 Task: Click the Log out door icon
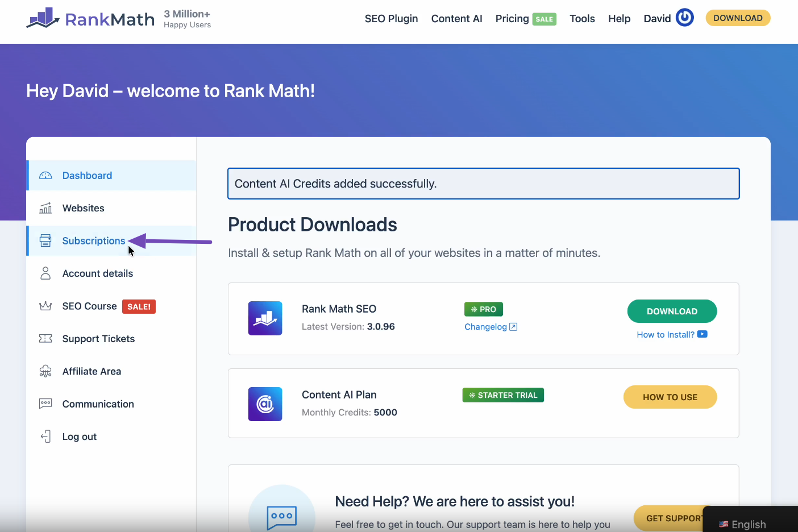45,437
